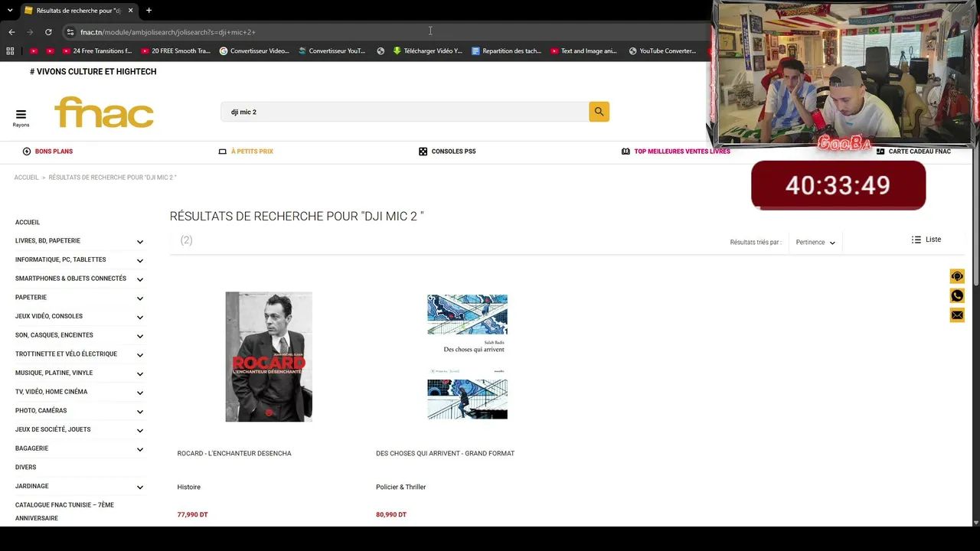The height and width of the screenshot is (551, 980).
Task: Expand Trottinette et Vélo Électrique category
Action: click(x=140, y=355)
